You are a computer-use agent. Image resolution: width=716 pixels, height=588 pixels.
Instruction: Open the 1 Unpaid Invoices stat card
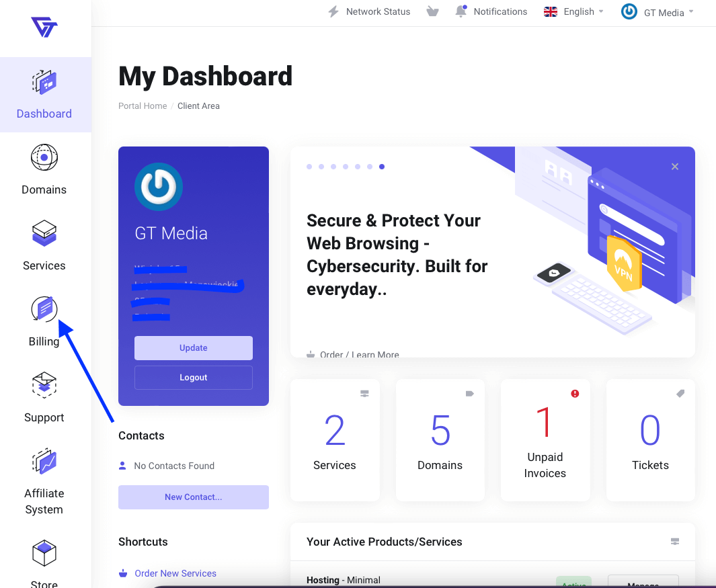(x=545, y=440)
